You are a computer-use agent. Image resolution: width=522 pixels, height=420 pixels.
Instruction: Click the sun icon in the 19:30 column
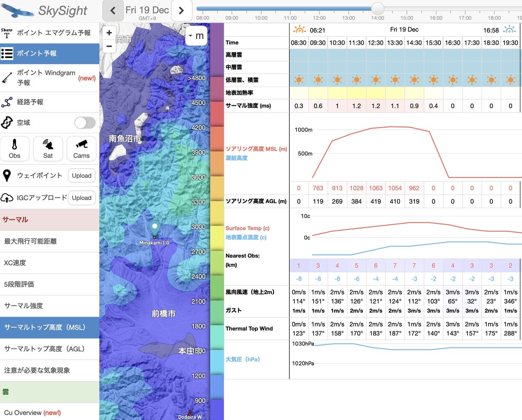(511, 80)
